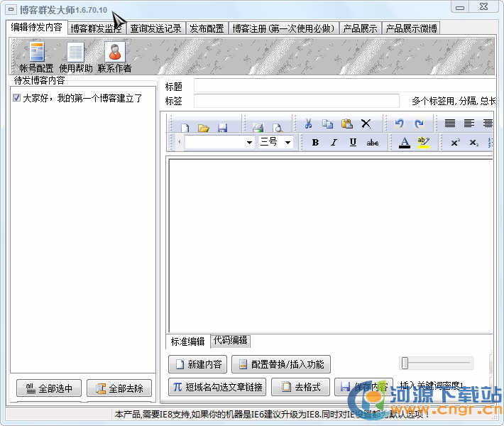
Task: Click the delete X icon in toolbar
Action: (x=366, y=124)
